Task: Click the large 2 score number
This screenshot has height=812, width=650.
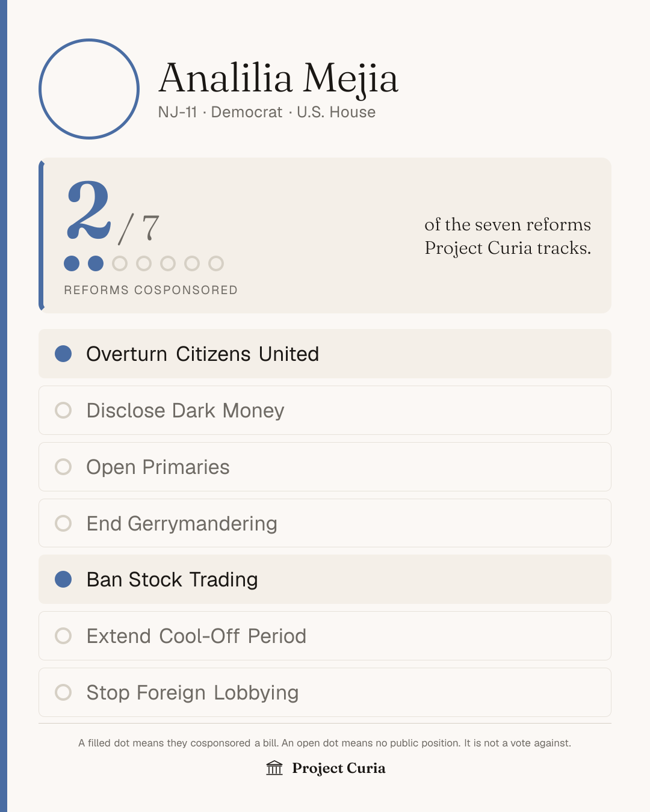Action: pyautogui.click(x=88, y=211)
